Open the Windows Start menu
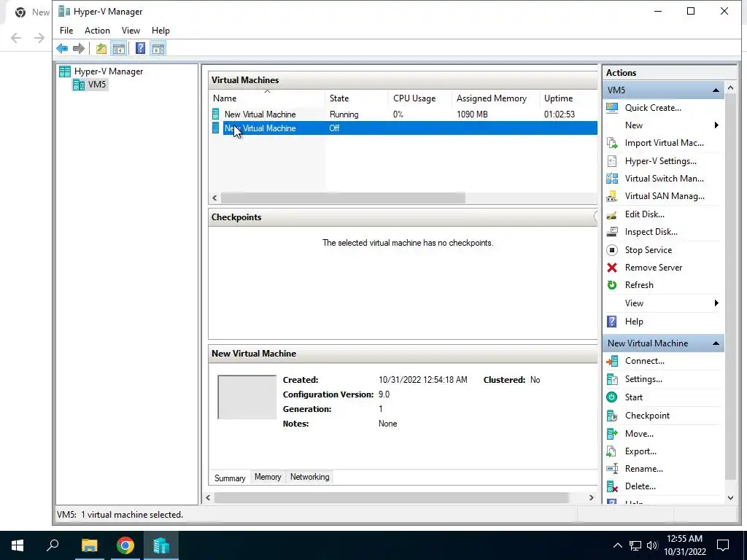 (18, 545)
